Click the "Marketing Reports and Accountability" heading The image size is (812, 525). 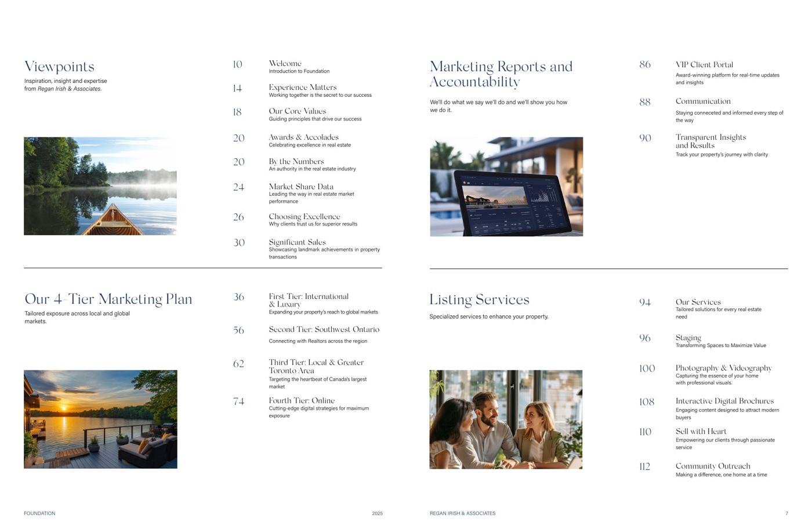[501, 74]
